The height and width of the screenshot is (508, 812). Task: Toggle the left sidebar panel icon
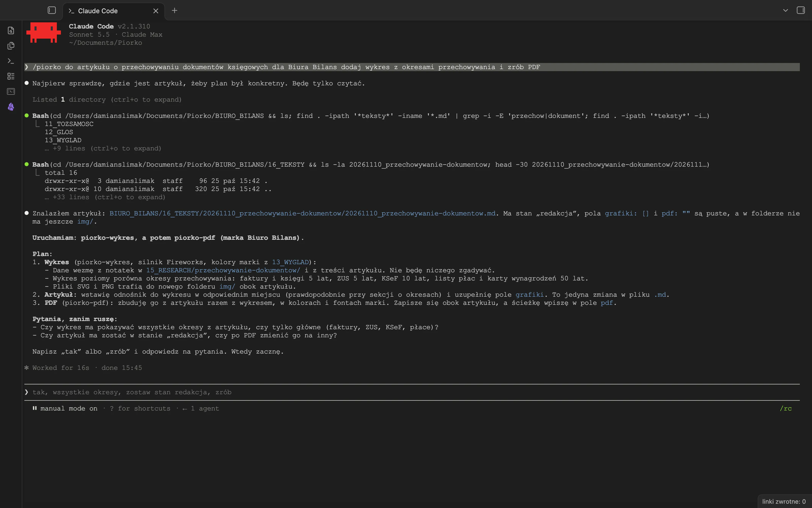tap(52, 10)
